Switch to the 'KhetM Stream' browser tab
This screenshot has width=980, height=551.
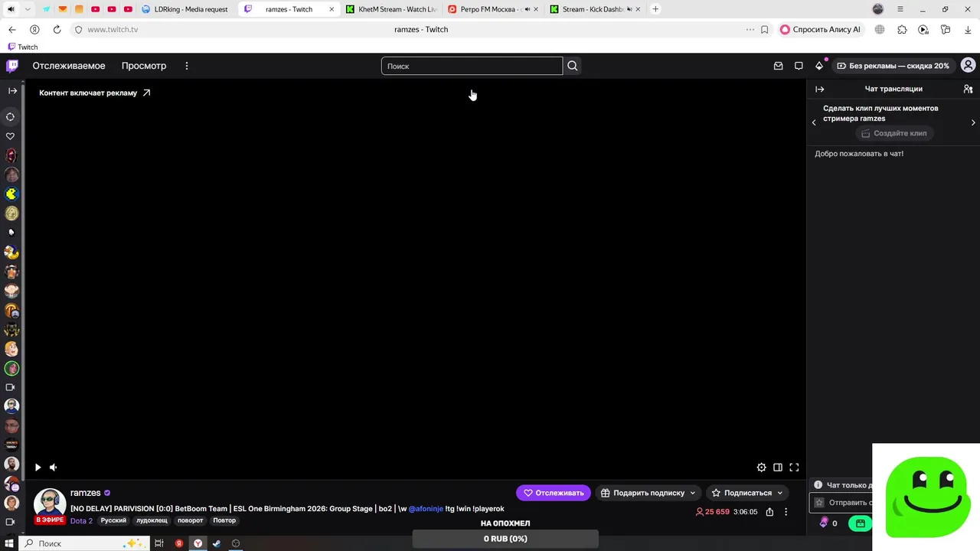click(x=391, y=9)
